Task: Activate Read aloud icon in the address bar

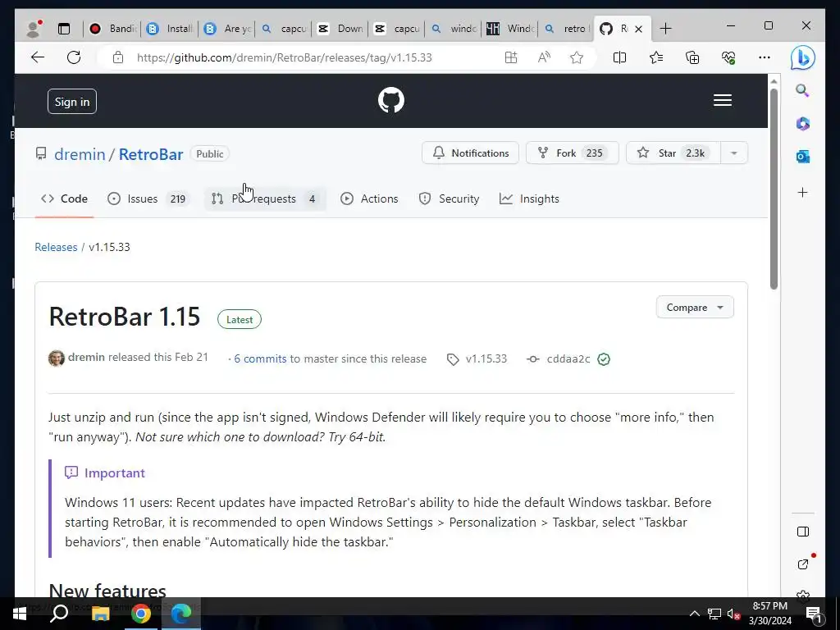Action: [x=544, y=57]
